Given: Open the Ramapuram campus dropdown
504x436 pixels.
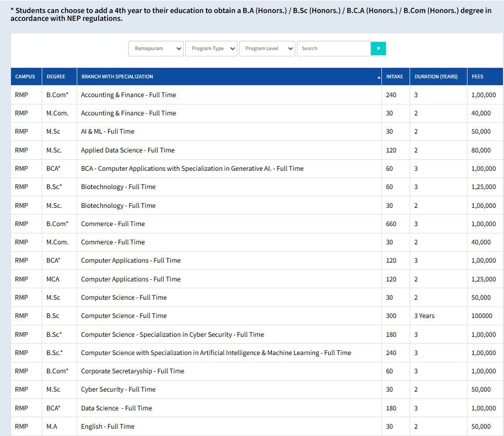Looking at the screenshot, I should click(156, 49).
